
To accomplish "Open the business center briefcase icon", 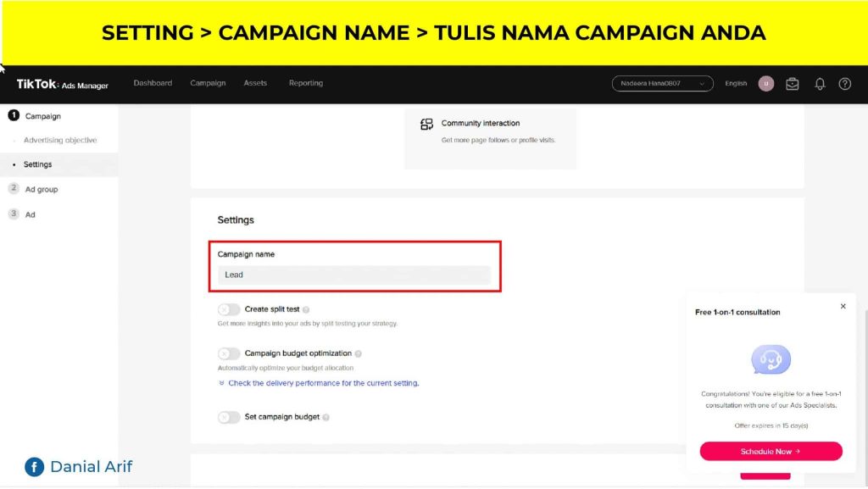I will 793,84.
